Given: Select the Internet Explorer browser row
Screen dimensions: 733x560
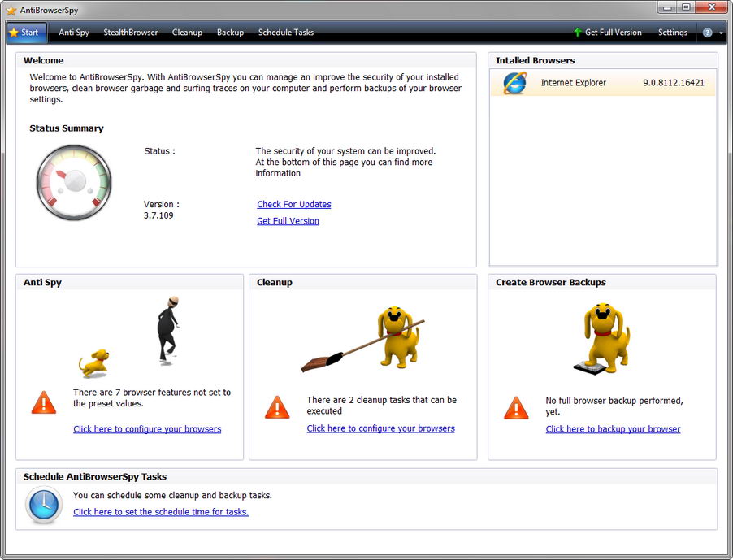Looking at the screenshot, I should tap(603, 83).
